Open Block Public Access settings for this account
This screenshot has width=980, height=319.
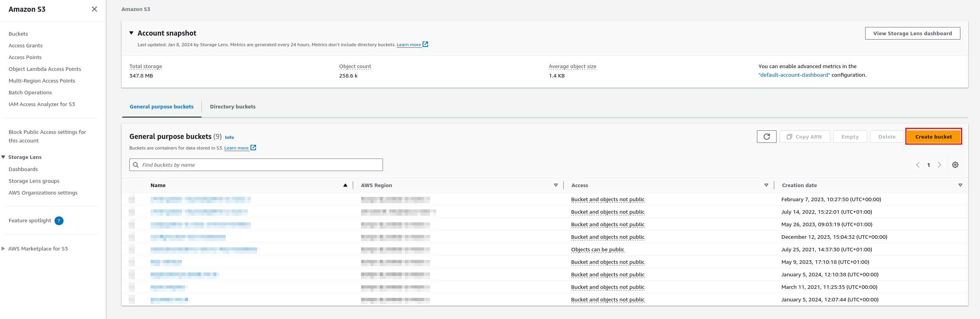(47, 136)
